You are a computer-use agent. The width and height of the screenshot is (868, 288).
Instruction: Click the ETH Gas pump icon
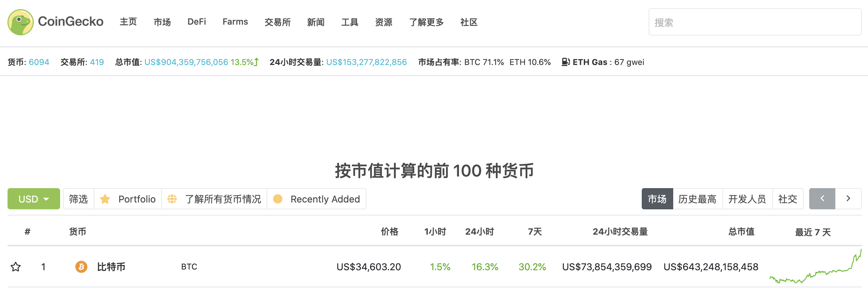(x=566, y=62)
